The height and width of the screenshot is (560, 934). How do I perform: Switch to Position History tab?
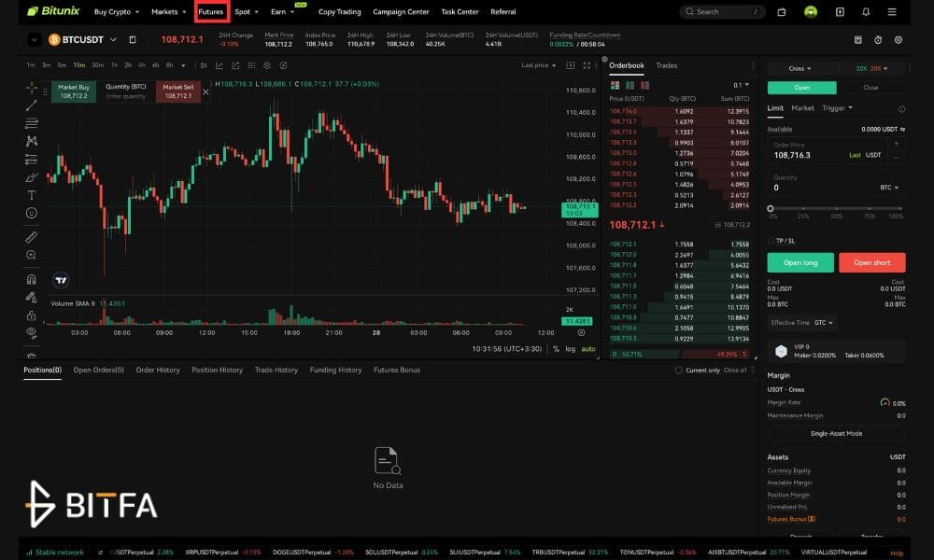(217, 371)
